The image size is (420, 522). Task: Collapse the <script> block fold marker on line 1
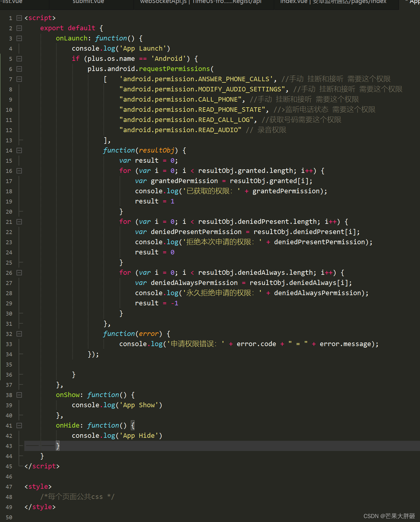click(19, 18)
